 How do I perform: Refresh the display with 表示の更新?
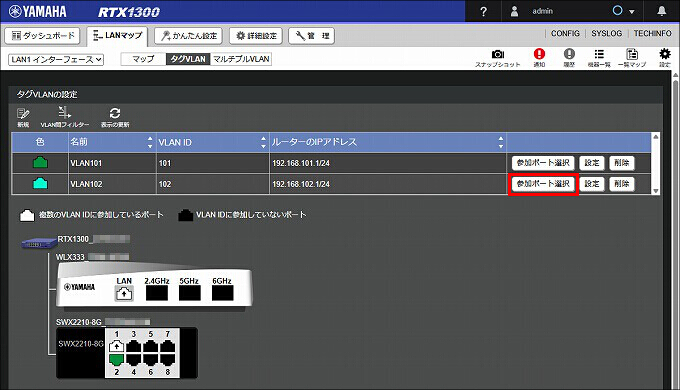(115, 118)
